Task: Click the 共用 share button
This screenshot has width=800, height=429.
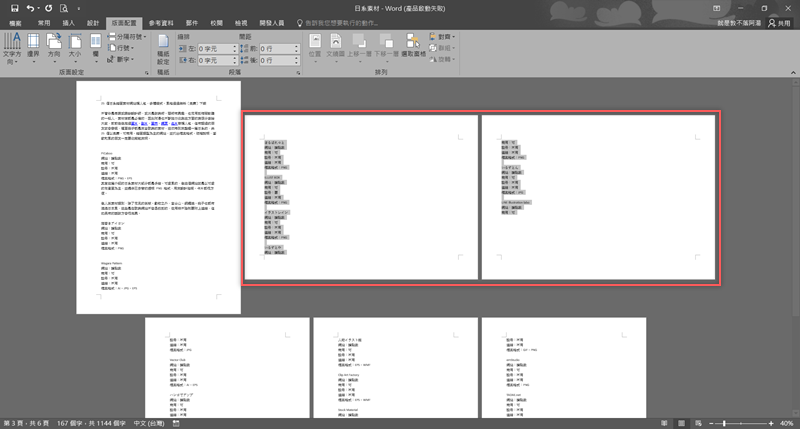Action: point(780,23)
